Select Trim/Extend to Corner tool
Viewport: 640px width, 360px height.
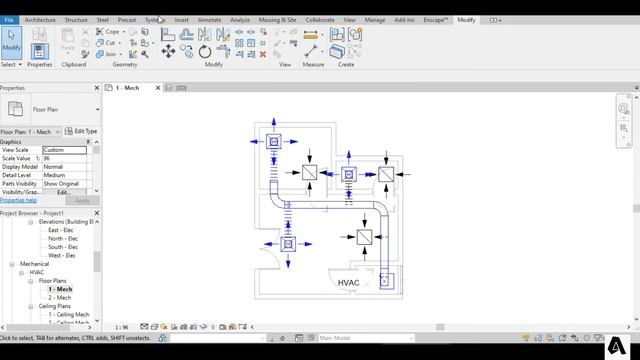coord(223,52)
